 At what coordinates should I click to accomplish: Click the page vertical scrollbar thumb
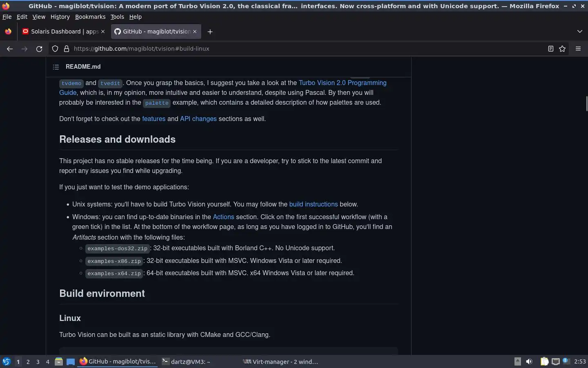(x=586, y=103)
